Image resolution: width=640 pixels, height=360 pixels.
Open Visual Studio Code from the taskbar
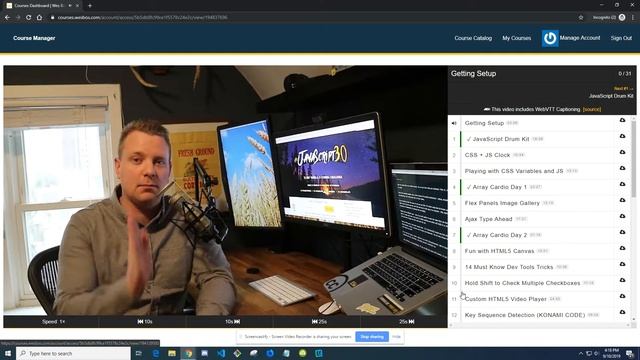pos(221,353)
